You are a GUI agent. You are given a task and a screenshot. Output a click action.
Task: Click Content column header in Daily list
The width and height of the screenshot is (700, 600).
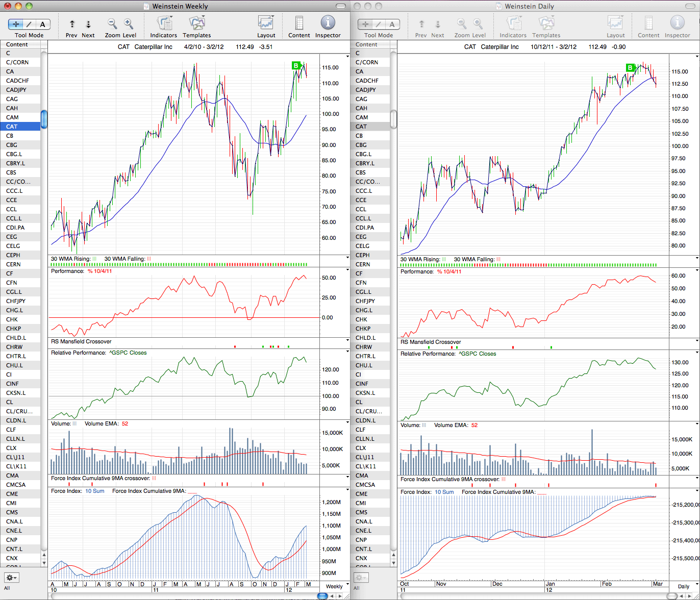(x=370, y=44)
